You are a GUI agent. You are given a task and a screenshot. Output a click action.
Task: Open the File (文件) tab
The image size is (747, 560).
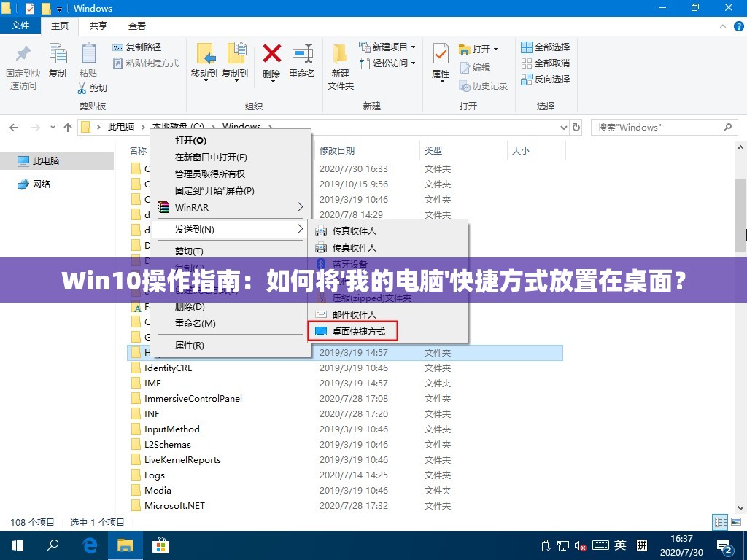20,26
